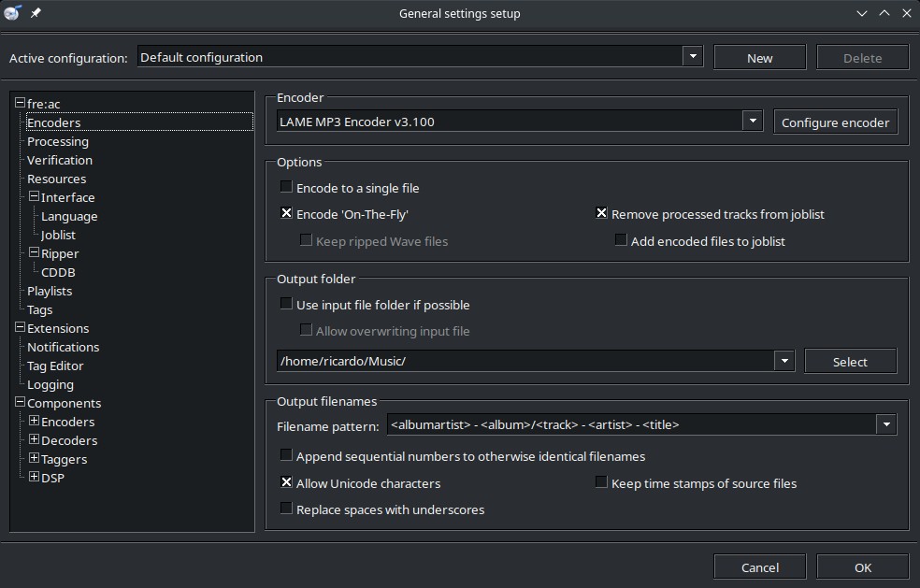Open Notifications settings
The width and height of the screenshot is (920, 588).
click(x=63, y=348)
